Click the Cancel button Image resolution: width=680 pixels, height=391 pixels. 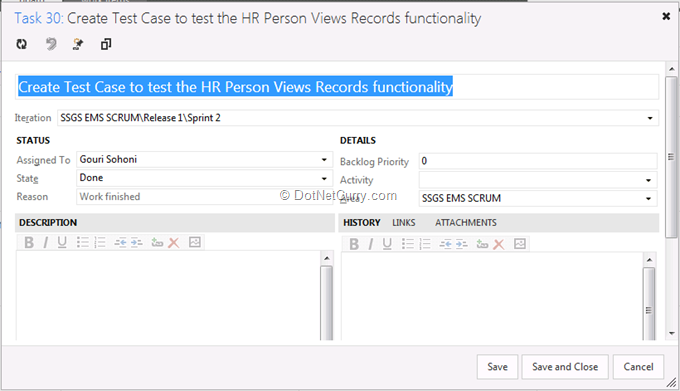(638, 367)
